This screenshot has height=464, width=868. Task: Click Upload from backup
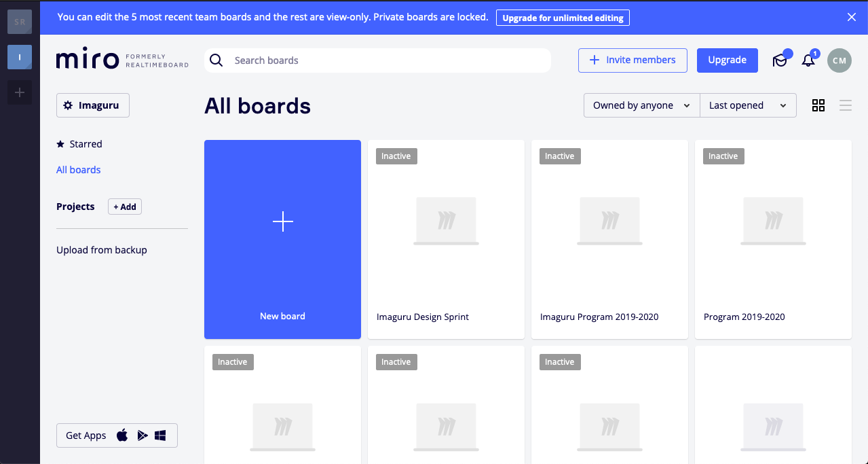tap(102, 250)
